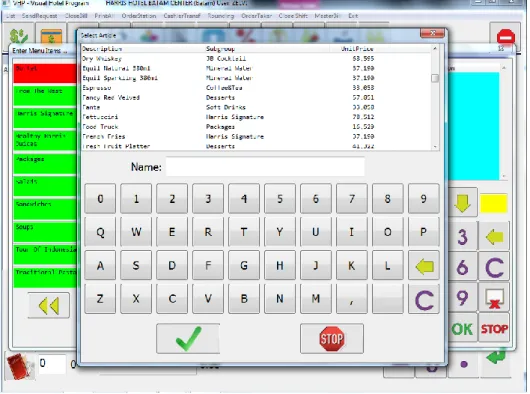Select the Tour Of Indonesia category
The height and width of the screenshot is (394, 530).
[x=45, y=254]
